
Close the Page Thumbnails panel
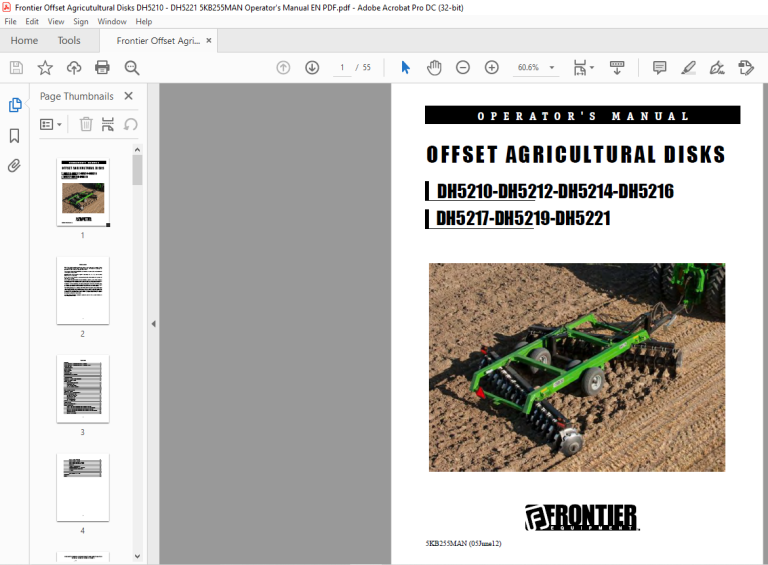click(128, 96)
